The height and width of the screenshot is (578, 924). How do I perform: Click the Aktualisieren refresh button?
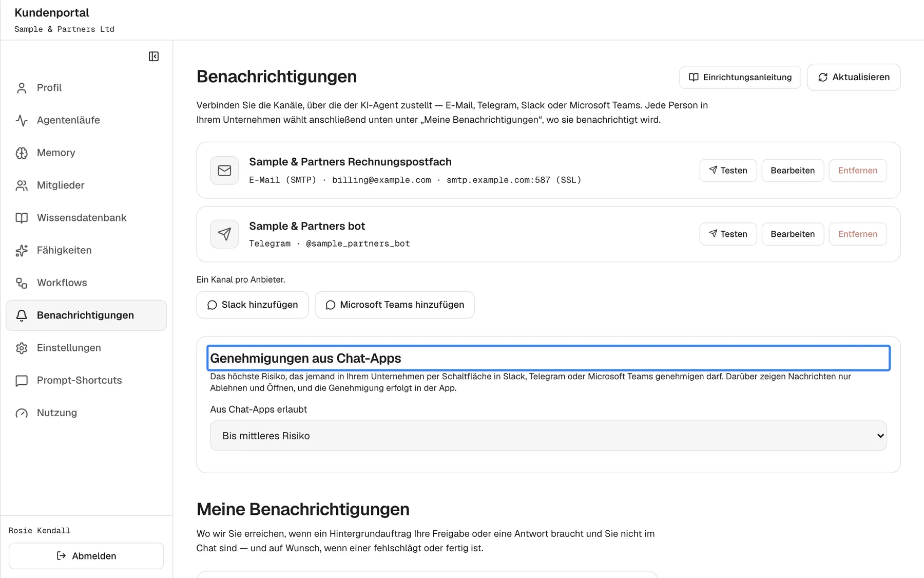(854, 77)
